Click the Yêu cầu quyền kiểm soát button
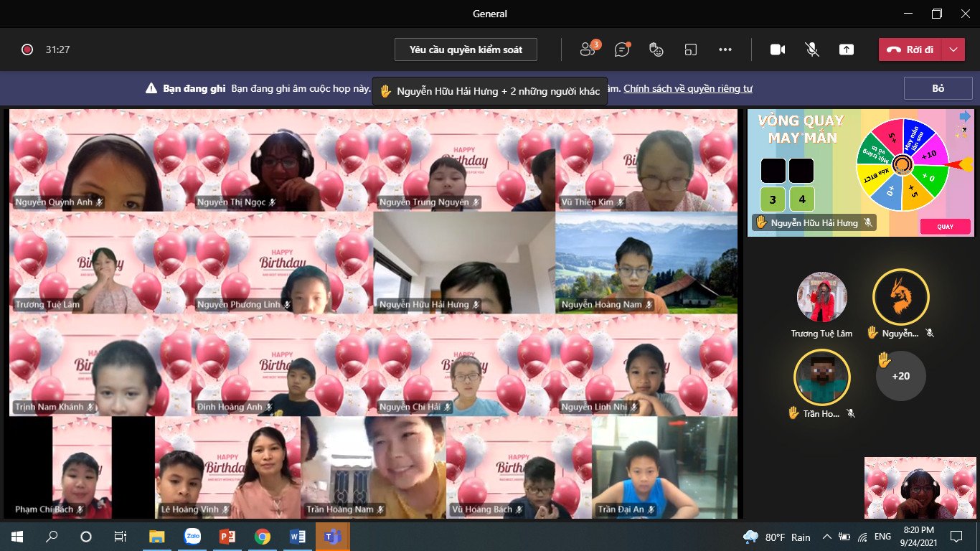 tap(466, 50)
